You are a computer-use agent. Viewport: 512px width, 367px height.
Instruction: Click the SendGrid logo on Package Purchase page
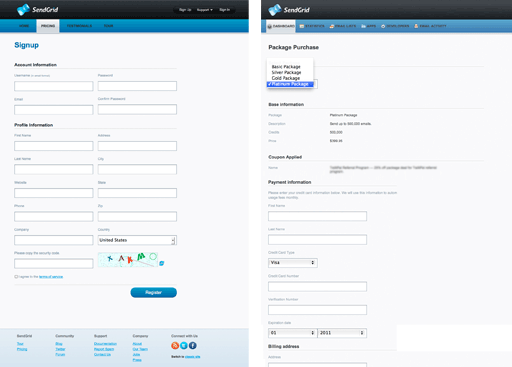click(x=289, y=10)
